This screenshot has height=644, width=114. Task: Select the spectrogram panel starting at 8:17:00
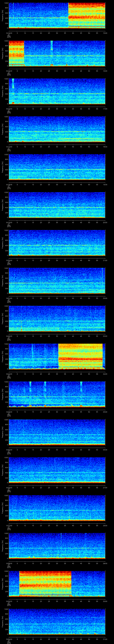click(57, 129)
